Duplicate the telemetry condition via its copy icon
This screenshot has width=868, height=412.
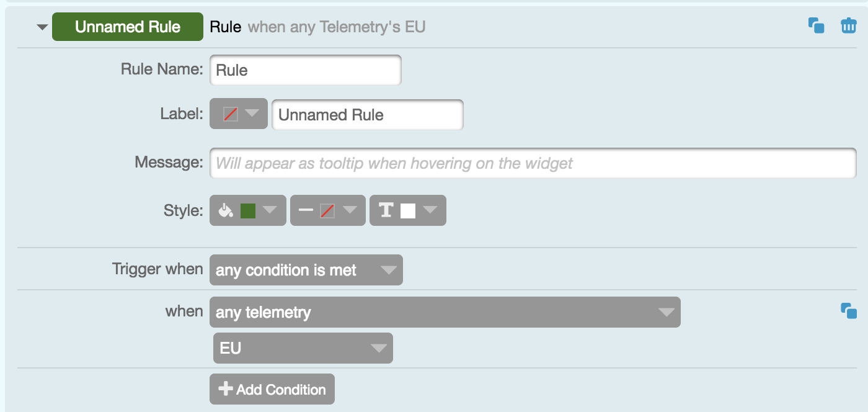tap(849, 312)
